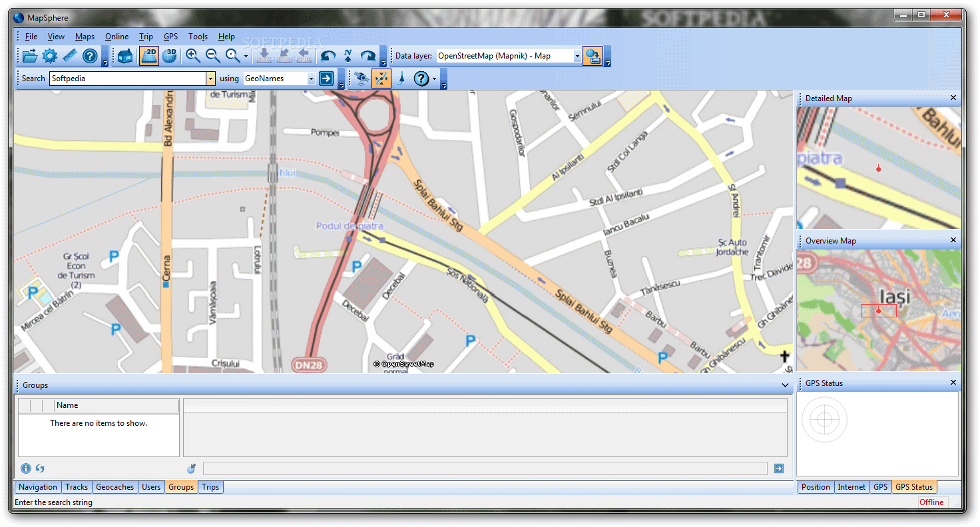Image resolution: width=980 pixels, height=527 pixels.
Task: Toggle the map download globe button
Action: pyautogui.click(x=593, y=56)
